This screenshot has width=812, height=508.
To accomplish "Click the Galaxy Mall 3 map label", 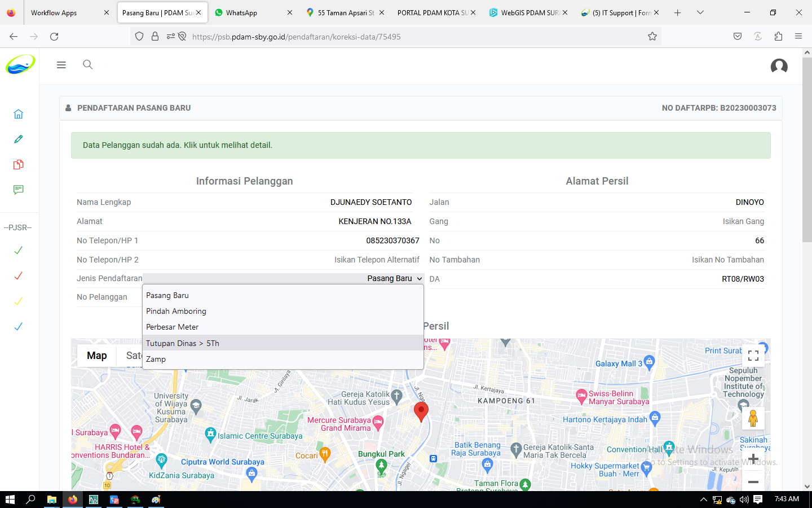I will 619,364.
